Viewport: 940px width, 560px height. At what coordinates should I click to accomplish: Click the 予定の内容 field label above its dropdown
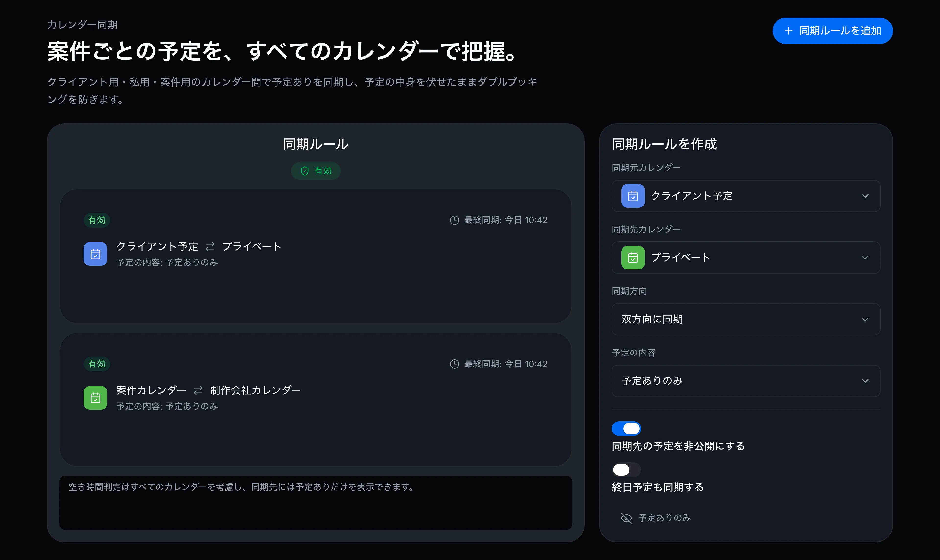coord(634,353)
